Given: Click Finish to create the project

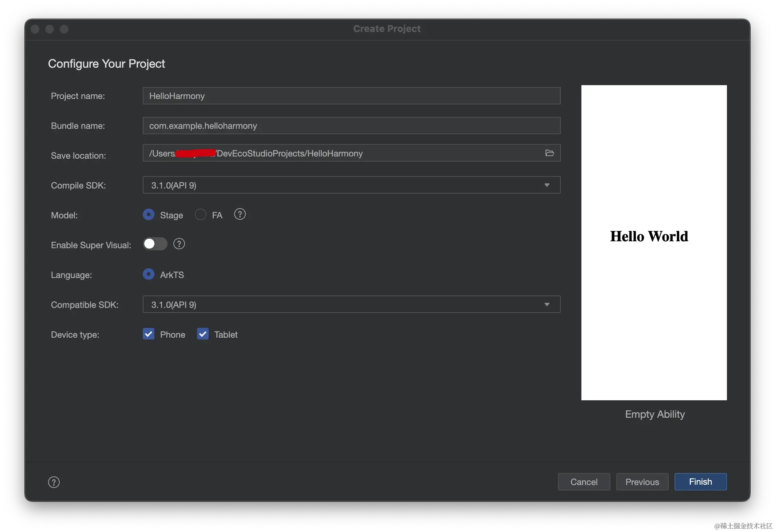Looking at the screenshot, I should point(700,482).
